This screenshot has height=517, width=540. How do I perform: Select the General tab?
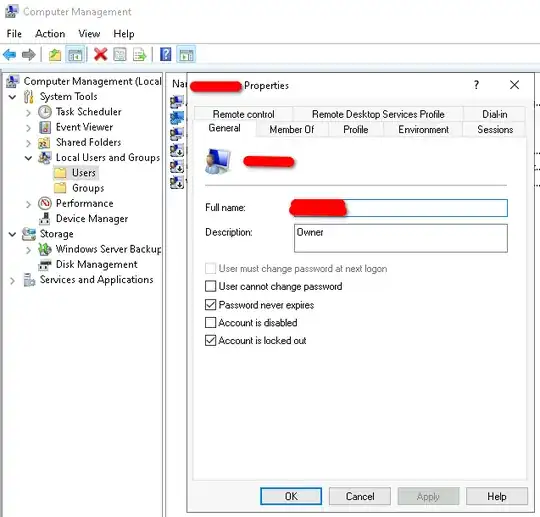225,128
